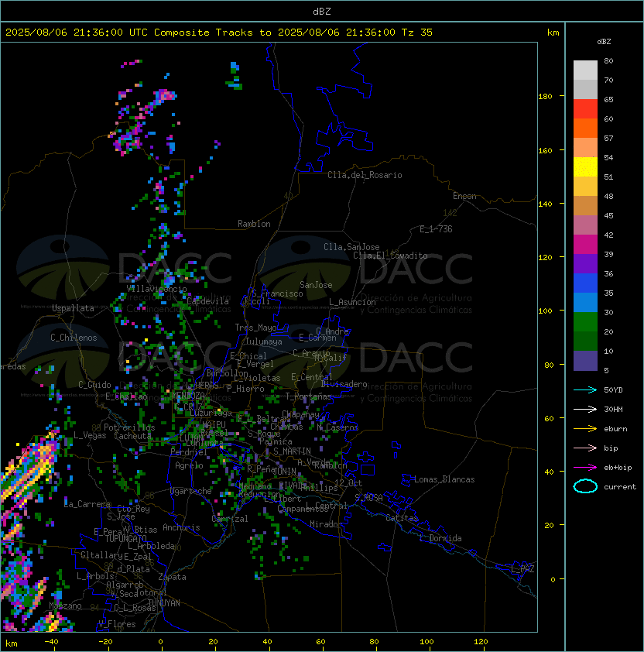Click the 'eb+bip' legend label
Screen dimensions: 644x652
coord(618,468)
